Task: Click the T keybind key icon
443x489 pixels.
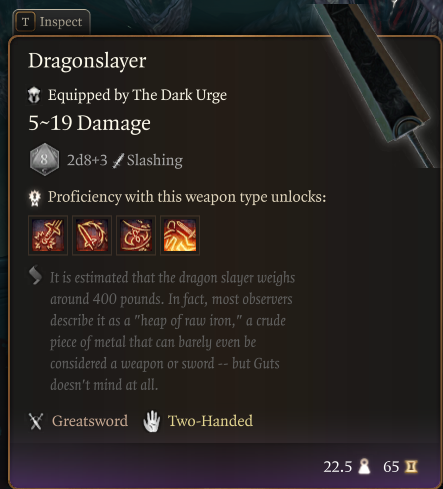Action: coord(25,22)
